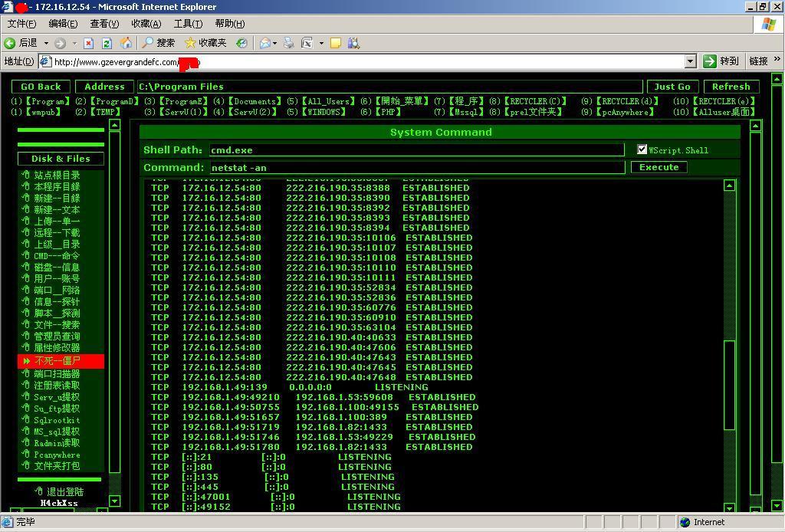
Task: Expand the Edit icon dropdown arrow
Action: pos(321,44)
